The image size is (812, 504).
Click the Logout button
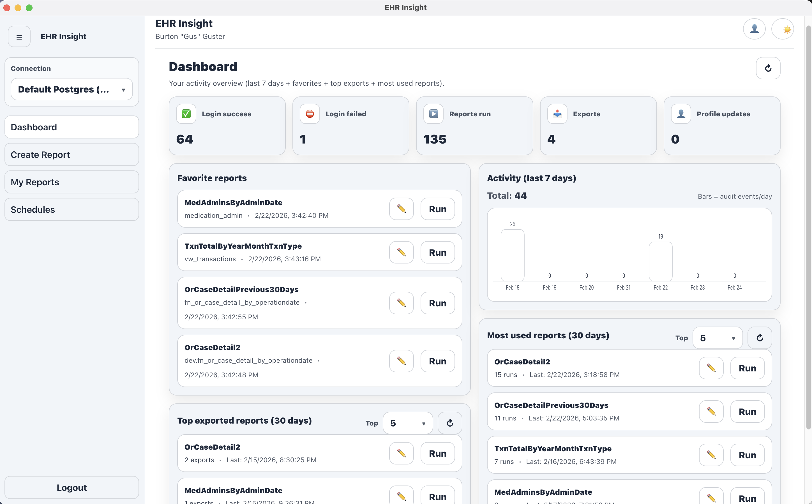coord(72,487)
